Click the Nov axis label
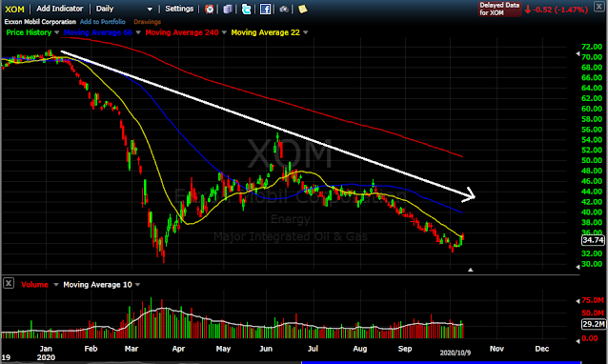608x364 pixels. tap(497, 349)
